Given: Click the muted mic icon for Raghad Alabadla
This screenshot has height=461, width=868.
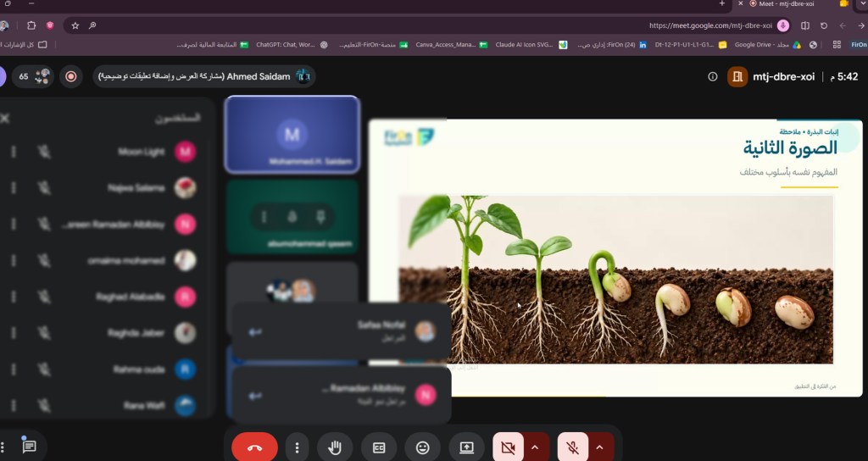Looking at the screenshot, I should 44,297.
